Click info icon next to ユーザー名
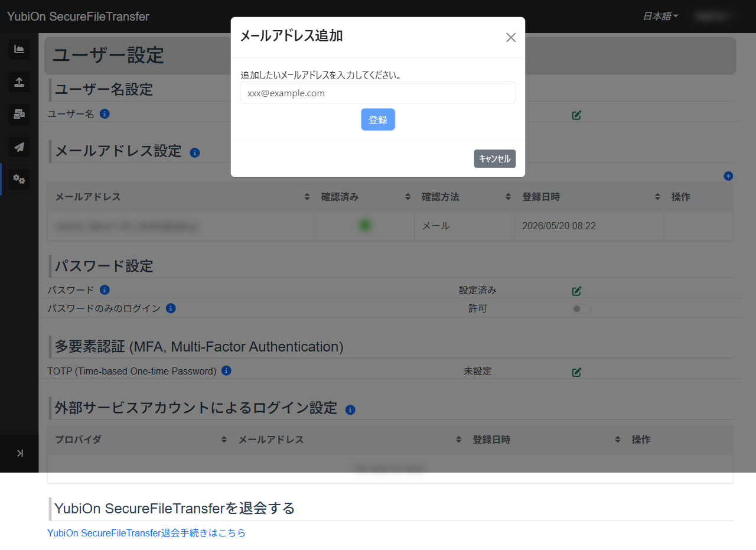Viewport: 756px width, 550px height. pyautogui.click(x=105, y=113)
